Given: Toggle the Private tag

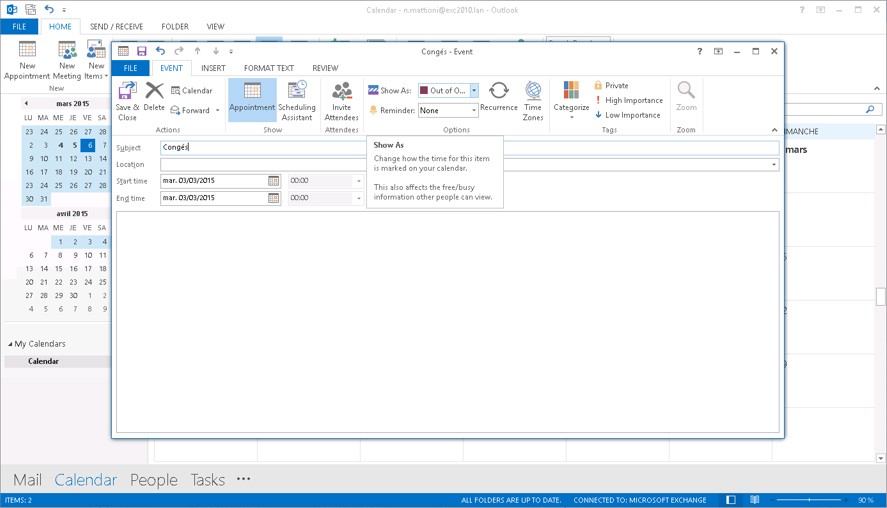Looking at the screenshot, I should click(x=611, y=86).
